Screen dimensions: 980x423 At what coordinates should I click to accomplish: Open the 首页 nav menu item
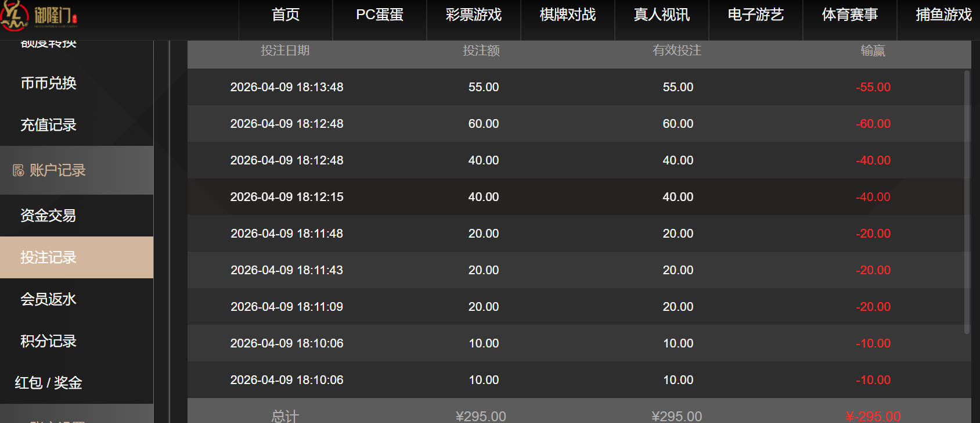click(x=286, y=15)
